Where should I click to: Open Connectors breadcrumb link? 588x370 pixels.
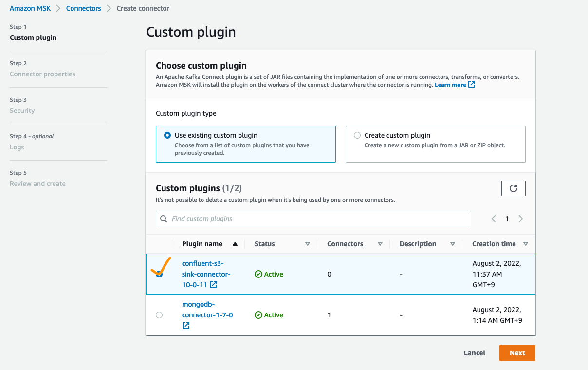pyautogui.click(x=84, y=8)
